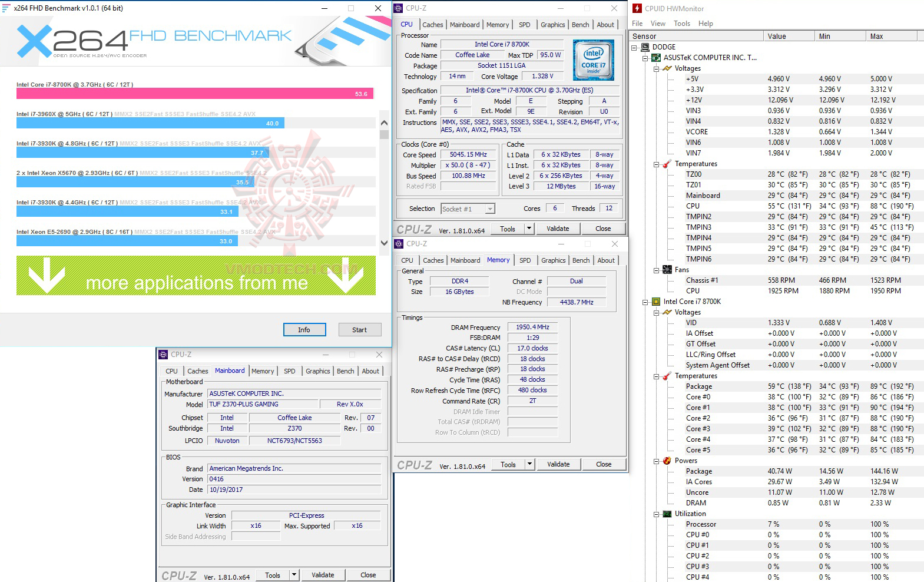924x582 pixels.
Task: Collapse the ASUSTeK Voltages section
Action: coord(657,69)
